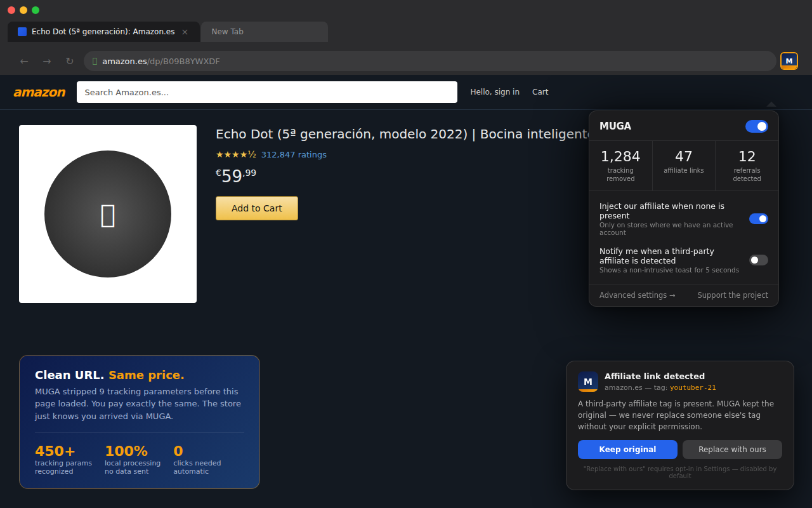The width and height of the screenshot is (812, 508).
Task: Reload the page with the refresh icon
Action: pyautogui.click(x=70, y=61)
